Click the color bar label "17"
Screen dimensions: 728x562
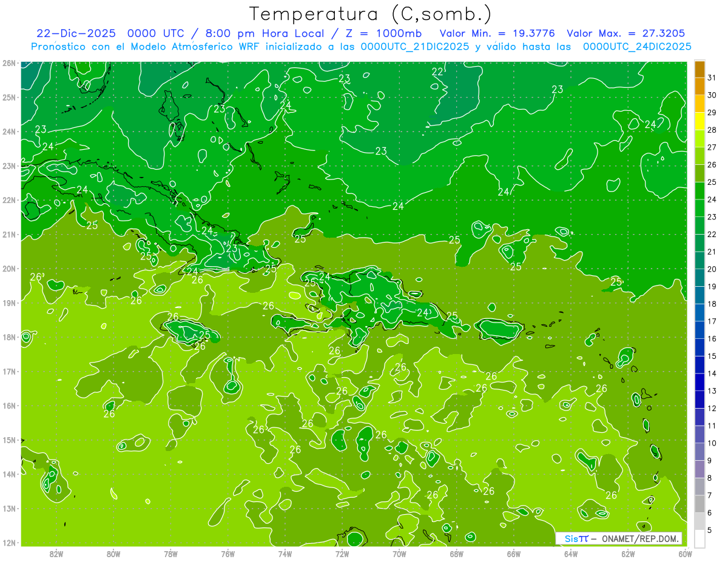point(712,321)
